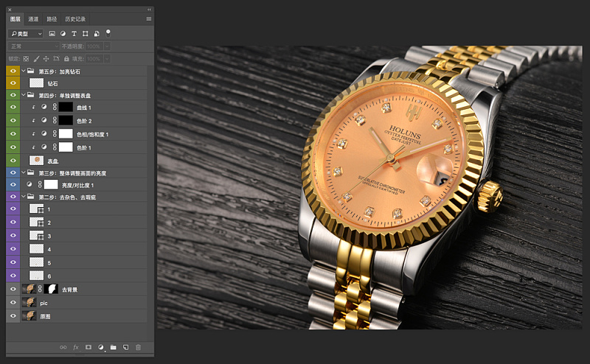Collapse the 第三步：整体调整画面的亮度 group
The image size is (590, 364).
point(24,172)
